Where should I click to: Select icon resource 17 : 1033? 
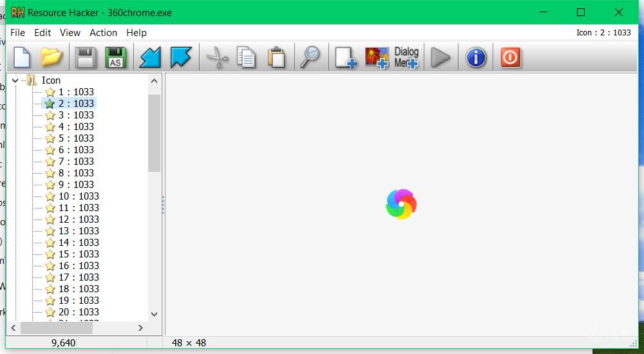pos(79,277)
